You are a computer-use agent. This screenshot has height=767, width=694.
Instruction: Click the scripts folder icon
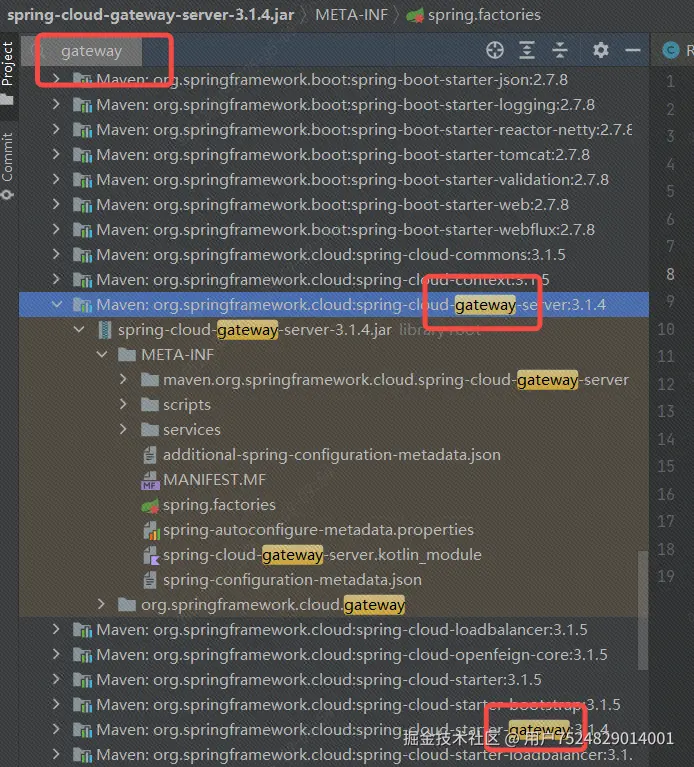point(150,404)
